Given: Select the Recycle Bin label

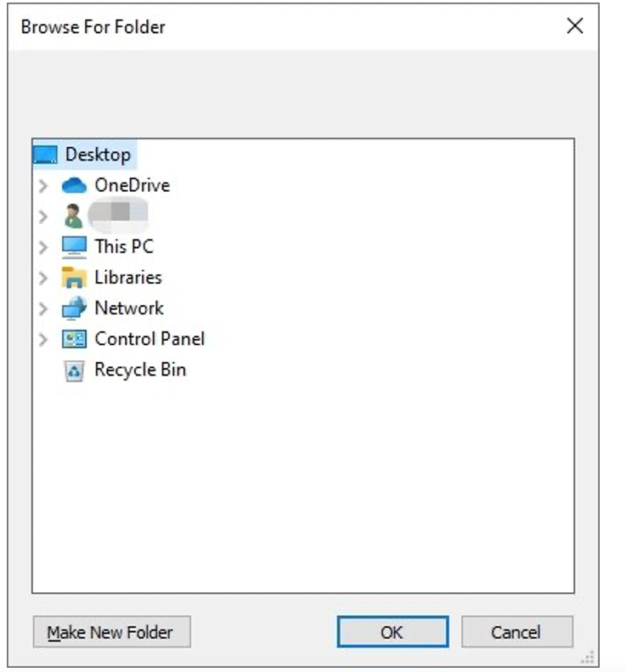Looking at the screenshot, I should [x=140, y=370].
